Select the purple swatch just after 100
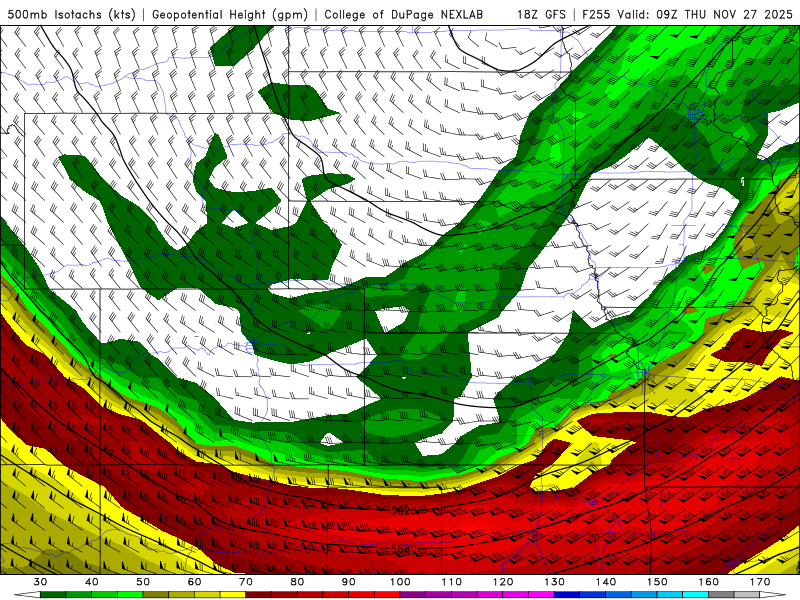 [413, 594]
